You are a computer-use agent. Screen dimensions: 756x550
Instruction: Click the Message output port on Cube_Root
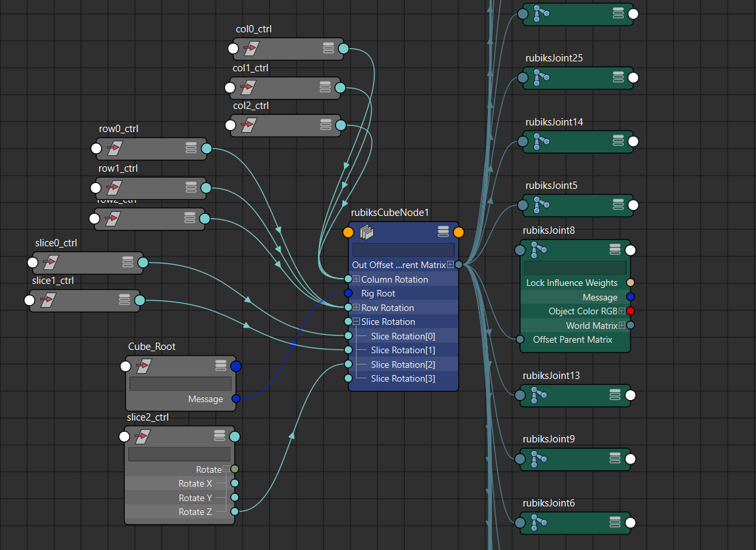click(236, 399)
